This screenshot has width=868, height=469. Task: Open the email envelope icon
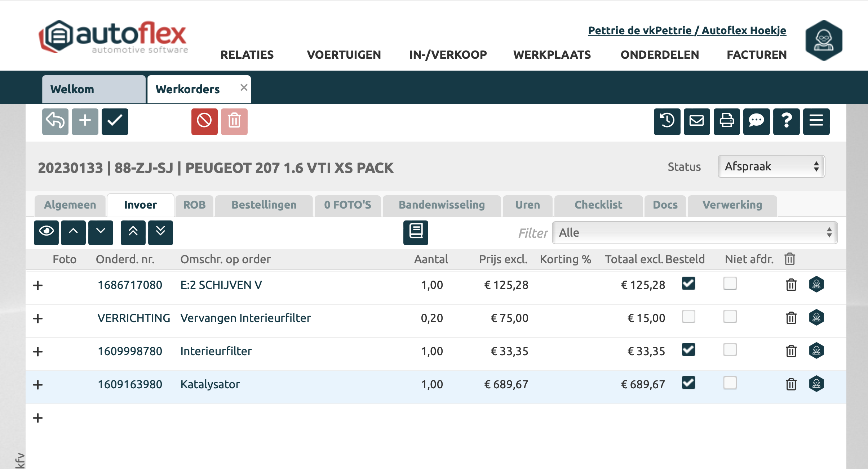696,121
